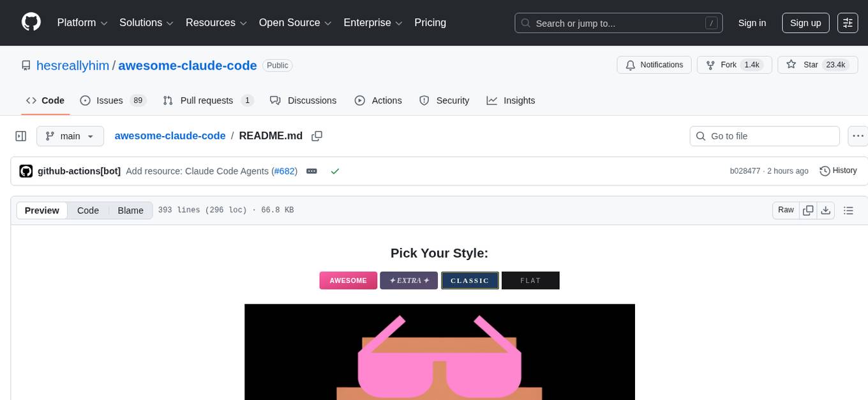Expand the Resources menu
The image size is (868, 400).
[x=216, y=22]
